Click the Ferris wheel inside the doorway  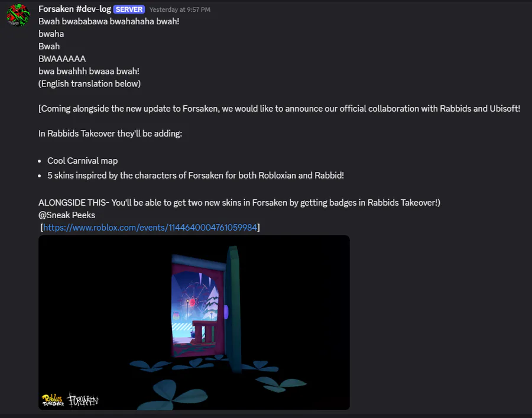coord(193,299)
